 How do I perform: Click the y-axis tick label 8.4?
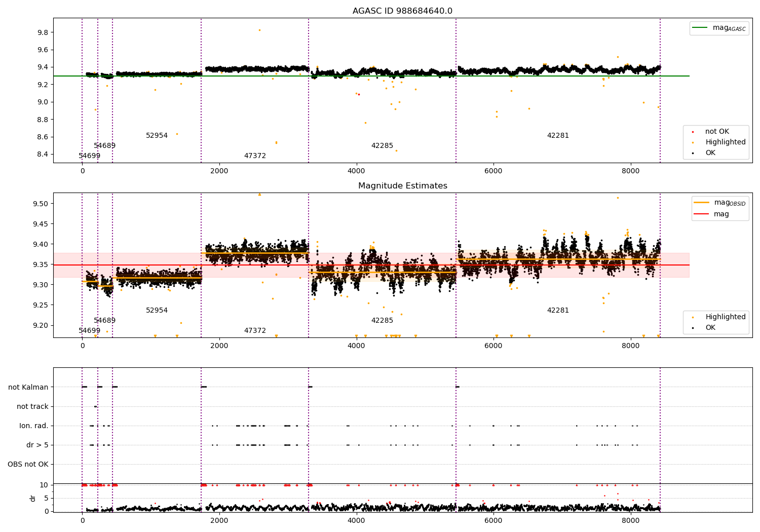click(43, 155)
